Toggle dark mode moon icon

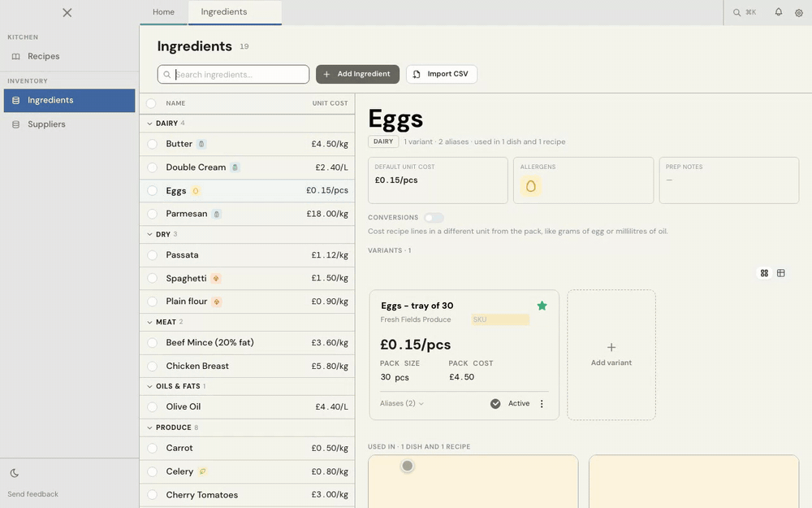[x=15, y=473]
